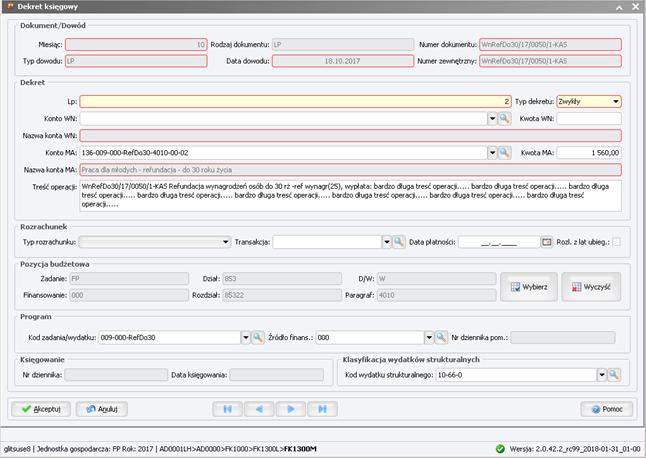The height and width of the screenshot is (458, 646).
Task: Click FK1300M path text in status bar
Action: tap(300, 449)
